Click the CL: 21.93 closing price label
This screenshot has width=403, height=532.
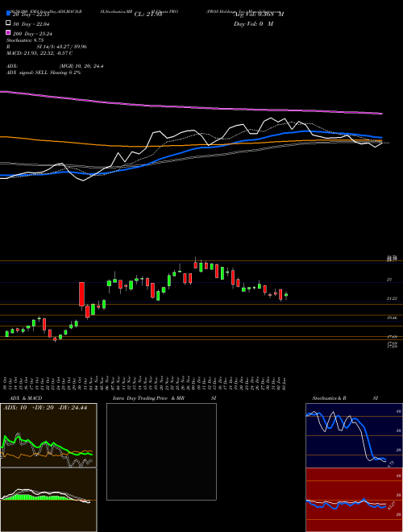click(148, 15)
